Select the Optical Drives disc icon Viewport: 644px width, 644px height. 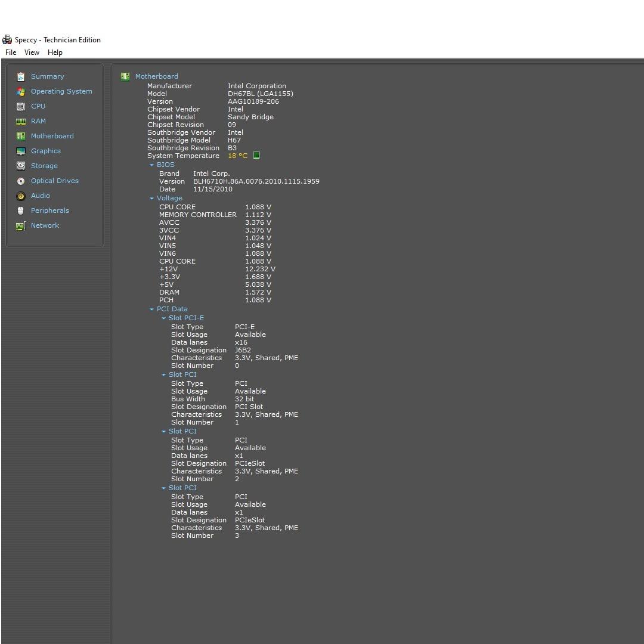pyautogui.click(x=21, y=181)
